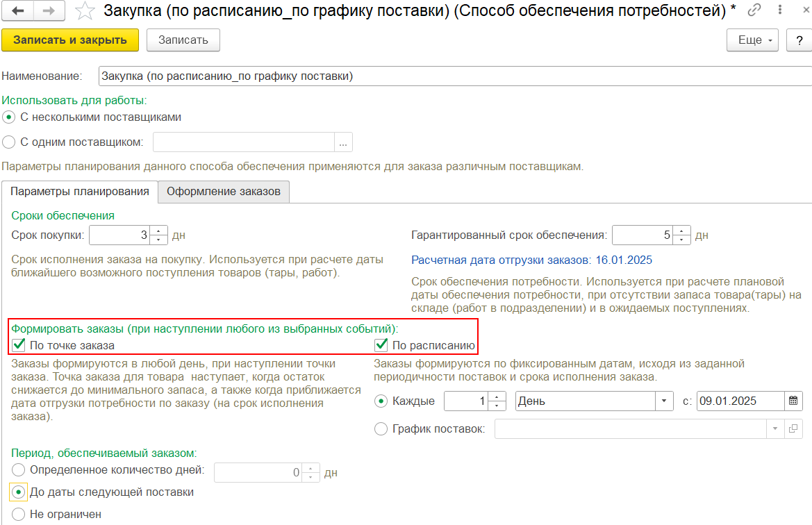812x525 pixels.
Task: Click the График поставок selection field
Action: (631, 428)
